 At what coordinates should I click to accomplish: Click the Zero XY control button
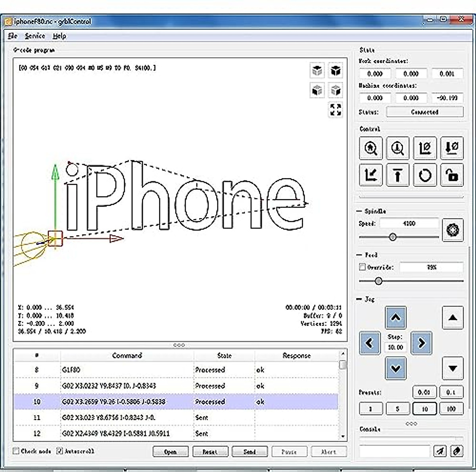pos(425,148)
